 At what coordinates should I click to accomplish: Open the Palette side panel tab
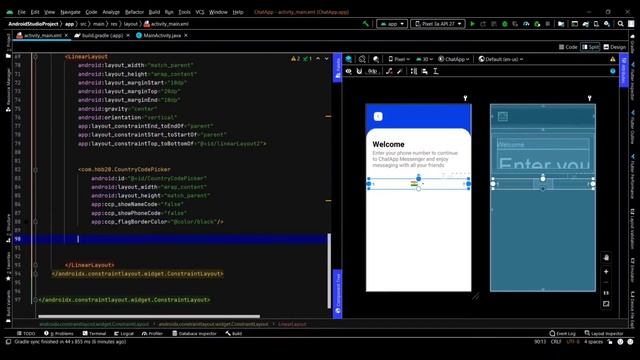tap(338, 68)
